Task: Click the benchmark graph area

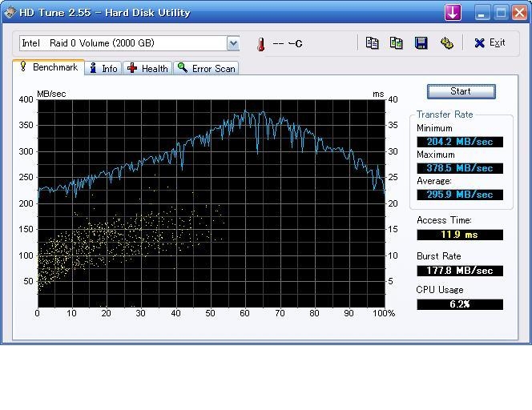Action: (211, 203)
